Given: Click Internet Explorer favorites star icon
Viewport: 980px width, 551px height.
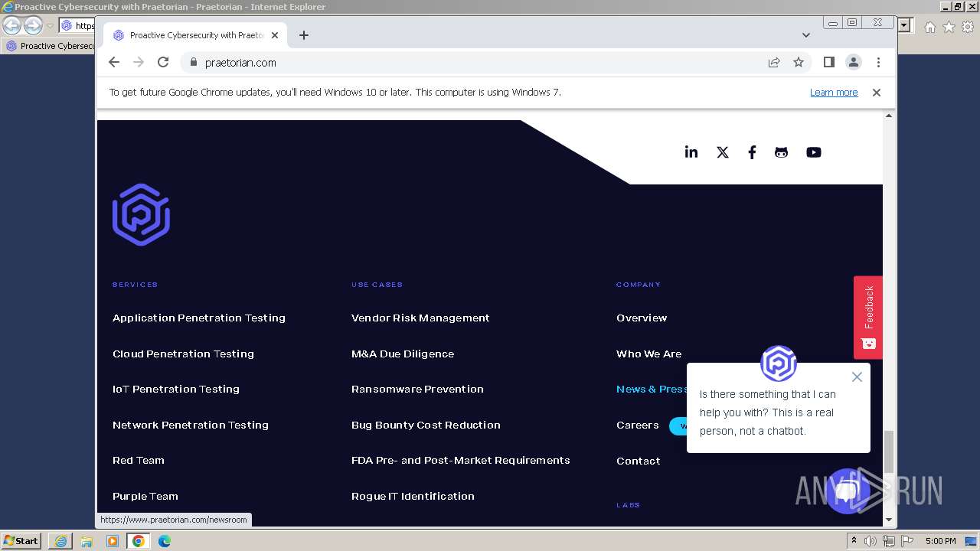Looking at the screenshot, I should [949, 27].
